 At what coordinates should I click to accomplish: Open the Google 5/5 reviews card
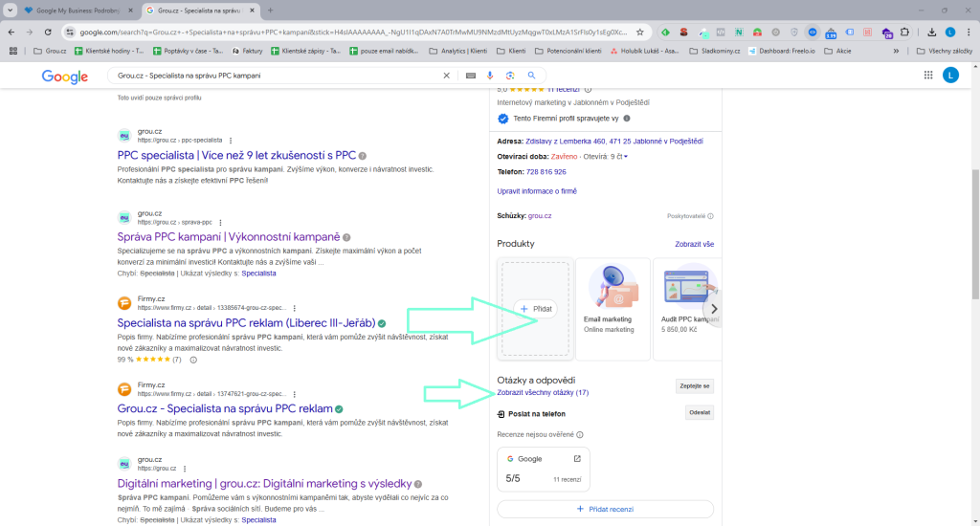coord(544,470)
